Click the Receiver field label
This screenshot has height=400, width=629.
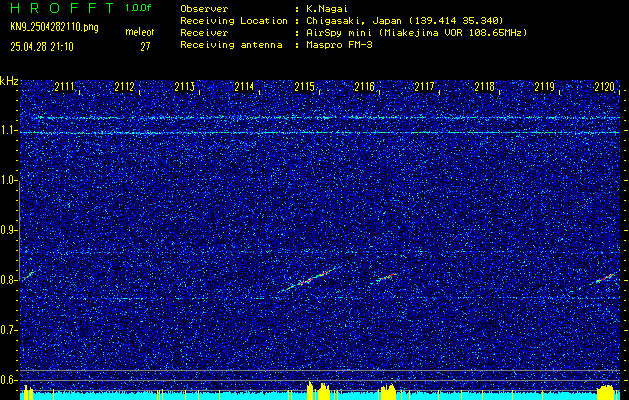(204, 33)
